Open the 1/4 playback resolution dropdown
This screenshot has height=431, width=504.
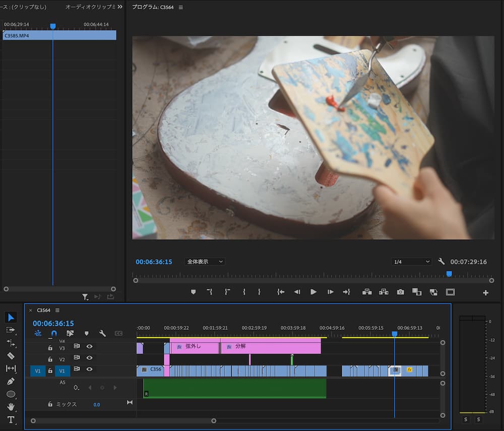pos(411,262)
